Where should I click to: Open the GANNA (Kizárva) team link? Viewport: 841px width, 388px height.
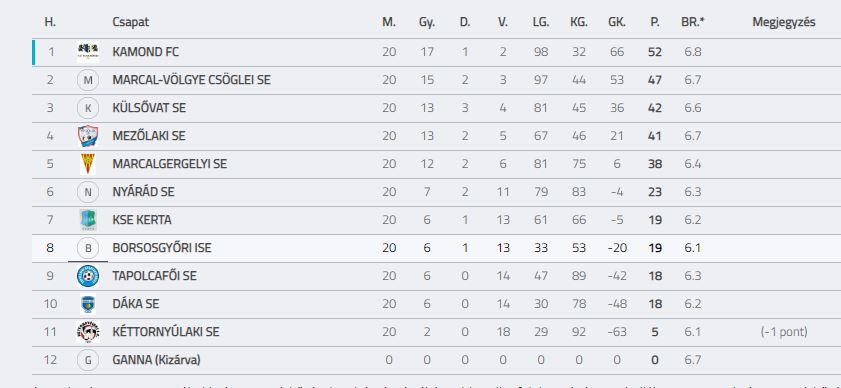click(156, 360)
